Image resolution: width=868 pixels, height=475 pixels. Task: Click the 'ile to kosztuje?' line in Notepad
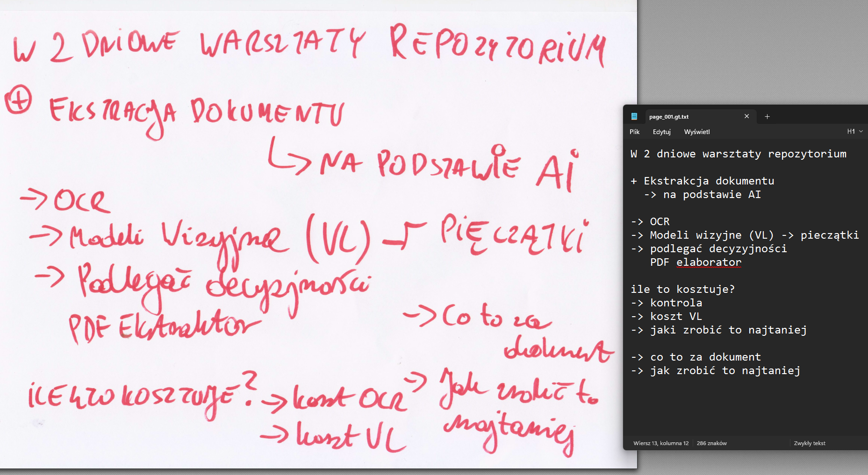tap(682, 290)
